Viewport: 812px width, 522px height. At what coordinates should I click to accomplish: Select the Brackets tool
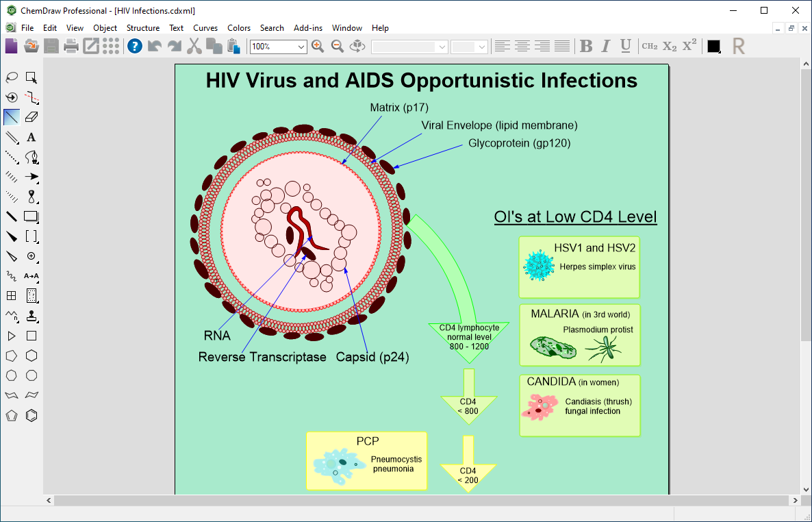[x=31, y=236]
